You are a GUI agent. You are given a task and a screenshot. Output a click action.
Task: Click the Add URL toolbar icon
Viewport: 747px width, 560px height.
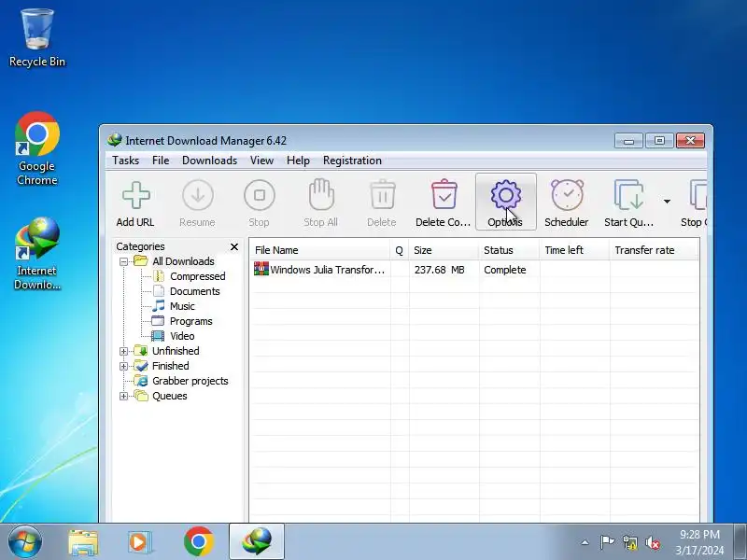coord(135,195)
